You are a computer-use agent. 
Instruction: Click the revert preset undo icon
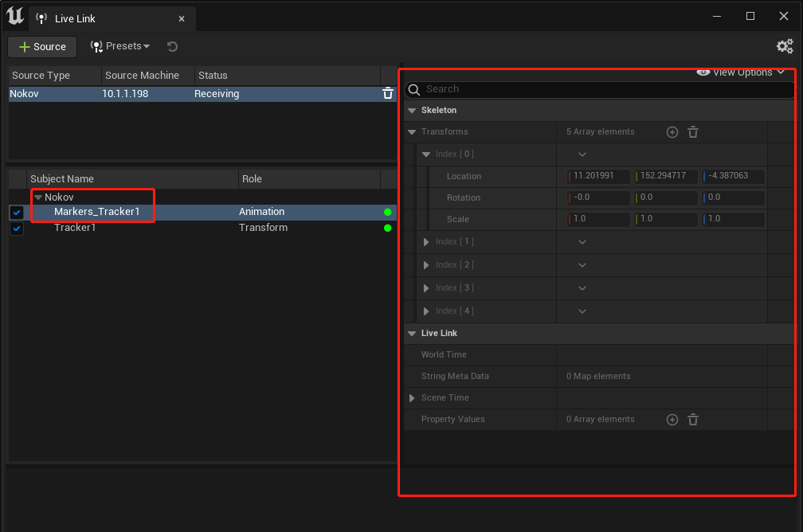pos(172,47)
